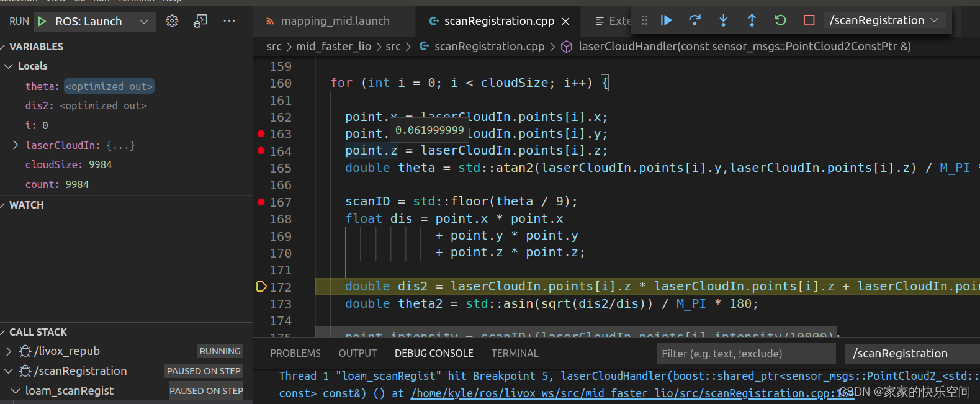980x404 pixels.
Task: Open scanRegistration.cpp path link in console
Action: tap(632, 393)
